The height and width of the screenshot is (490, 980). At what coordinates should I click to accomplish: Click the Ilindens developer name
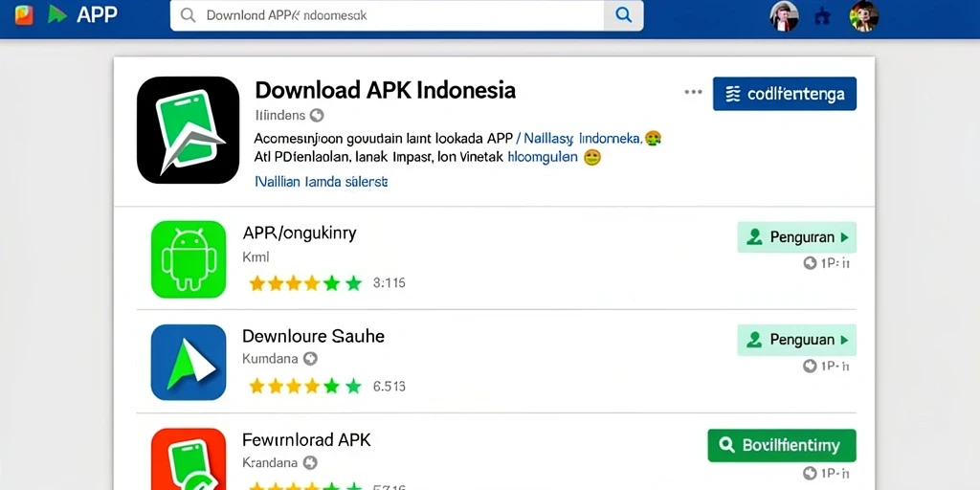[280, 115]
